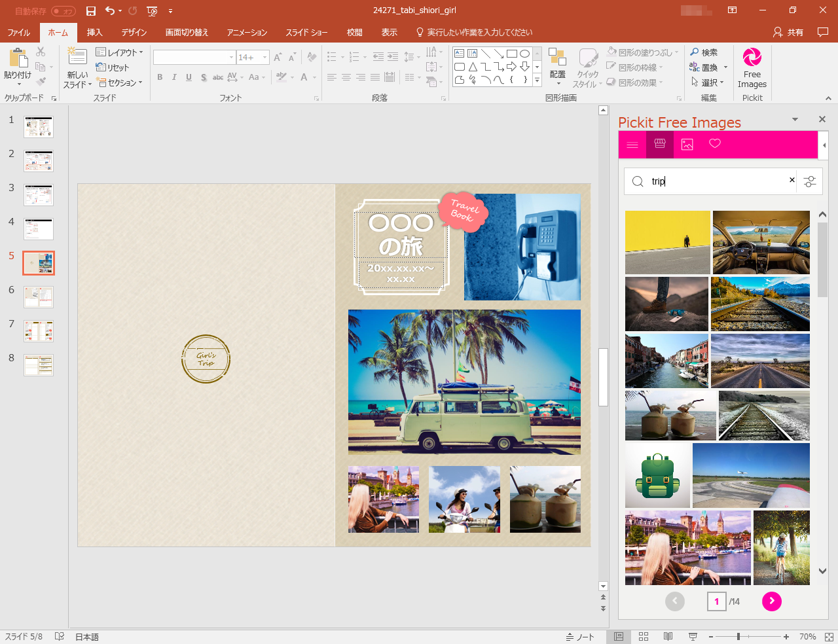Image resolution: width=838 pixels, height=644 pixels.
Task: Select slide 3 in the thumbnail pane
Action: [38, 194]
